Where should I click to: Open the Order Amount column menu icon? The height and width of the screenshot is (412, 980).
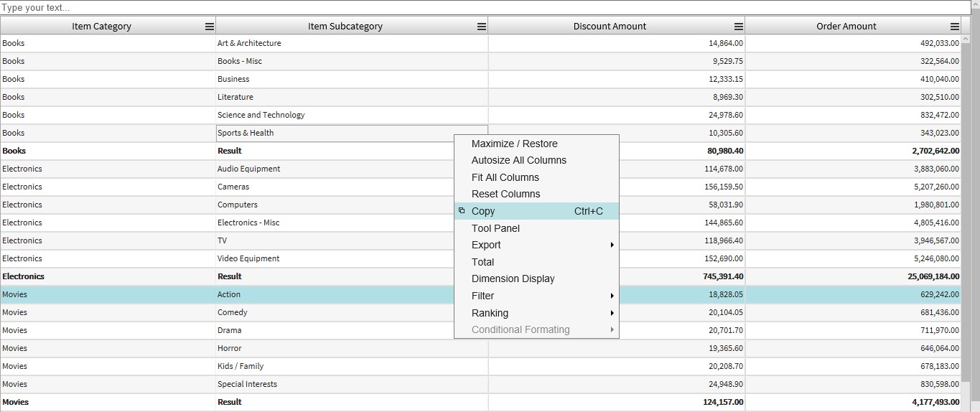pos(954,27)
